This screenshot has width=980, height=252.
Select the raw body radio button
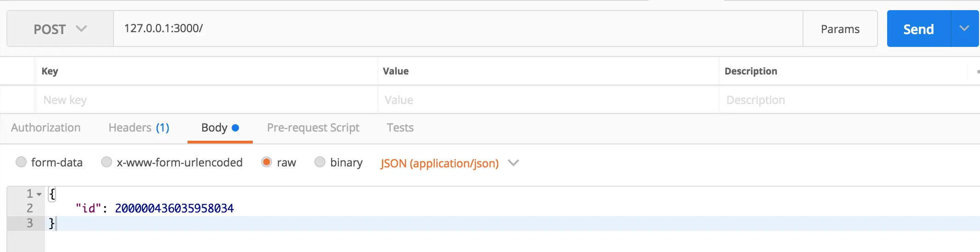point(267,162)
